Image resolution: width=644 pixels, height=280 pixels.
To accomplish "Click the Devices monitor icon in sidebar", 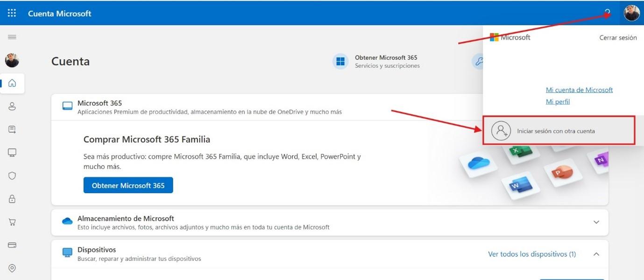I will tap(12, 152).
